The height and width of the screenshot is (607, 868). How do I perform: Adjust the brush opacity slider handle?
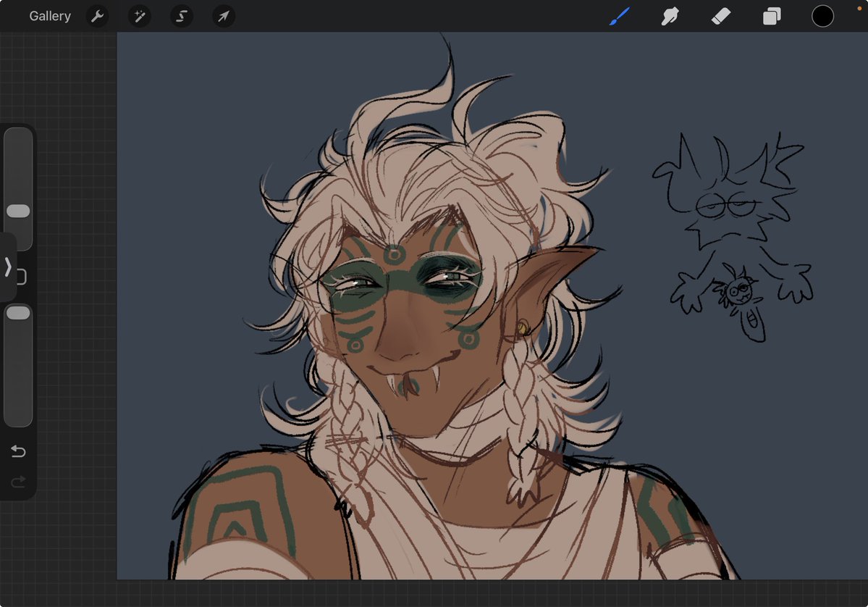[18, 313]
